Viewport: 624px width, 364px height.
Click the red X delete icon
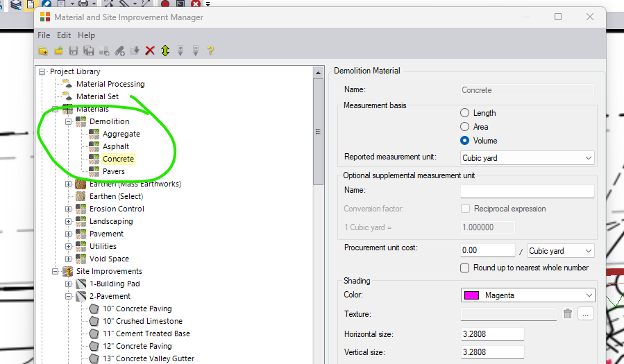tap(150, 51)
